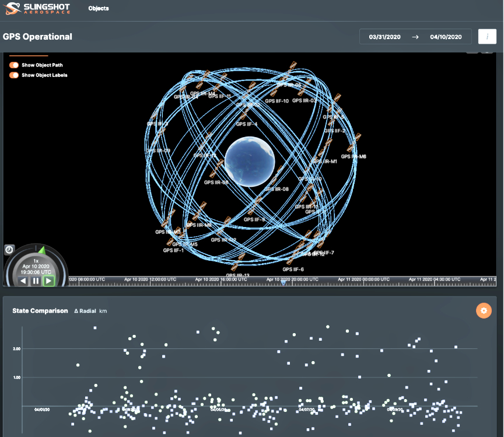Screen dimensions: 504x437
Task: Click timeline at Apr 11 2020 04:00:00 UTC
Action: 435,279
